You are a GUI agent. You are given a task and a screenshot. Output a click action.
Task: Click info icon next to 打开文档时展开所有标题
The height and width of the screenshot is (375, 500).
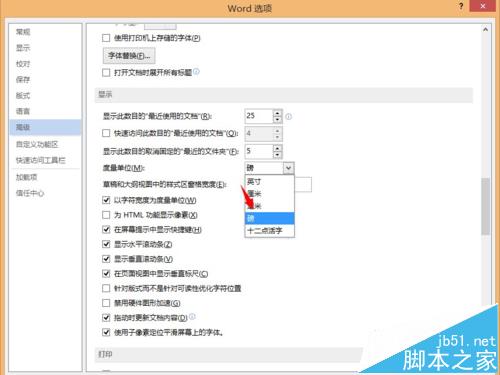click(x=196, y=71)
